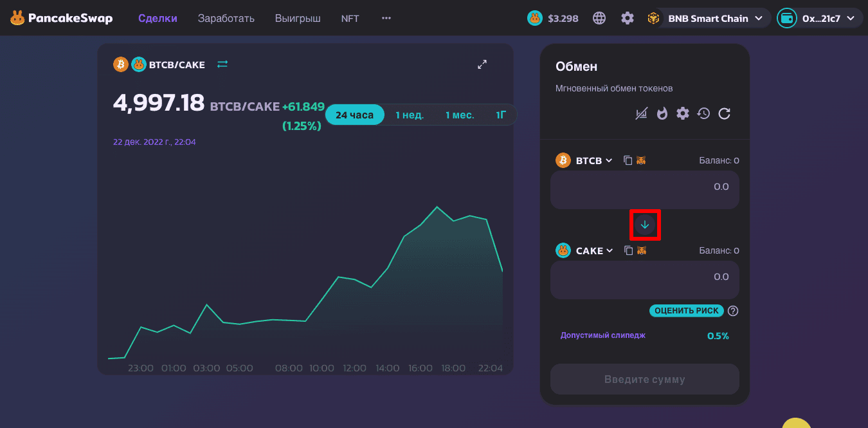Image resolution: width=868 pixels, height=428 pixels.
Task: Click the 22 дек. 2022 г., 22:04 date
Action: (154, 142)
